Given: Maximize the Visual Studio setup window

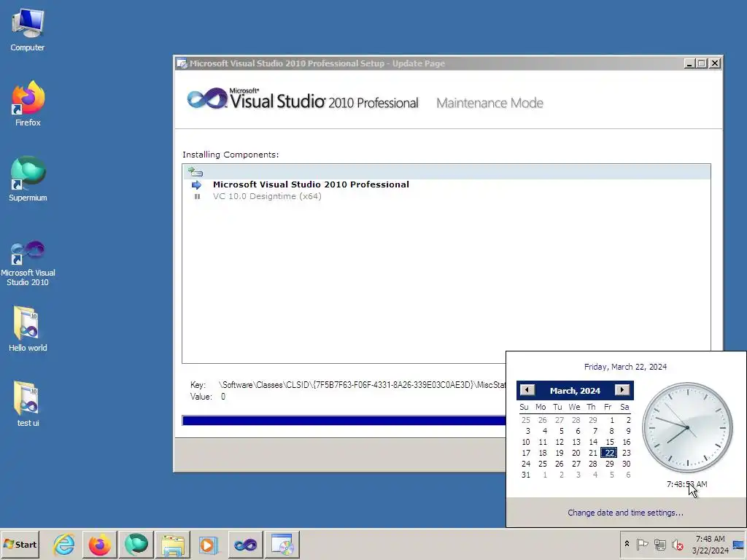Looking at the screenshot, I should [x=701, y=63].
